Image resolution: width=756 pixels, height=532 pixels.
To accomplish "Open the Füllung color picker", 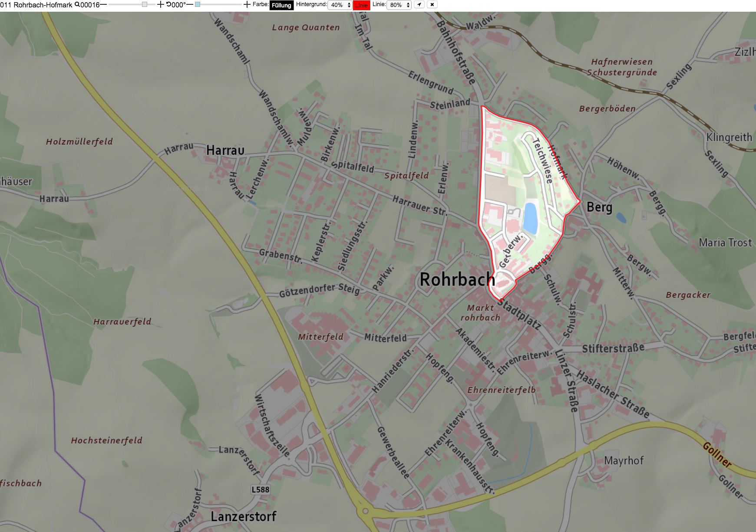I will tap(281, 5).
